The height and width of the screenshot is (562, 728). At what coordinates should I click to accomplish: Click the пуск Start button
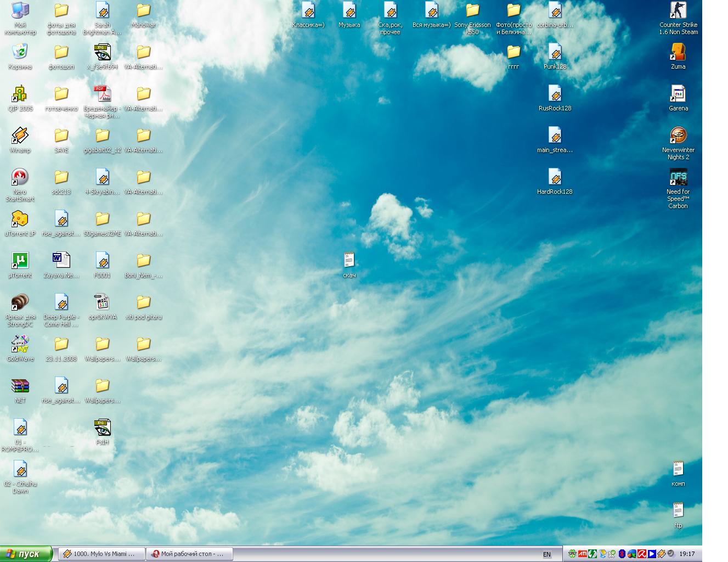26,554
